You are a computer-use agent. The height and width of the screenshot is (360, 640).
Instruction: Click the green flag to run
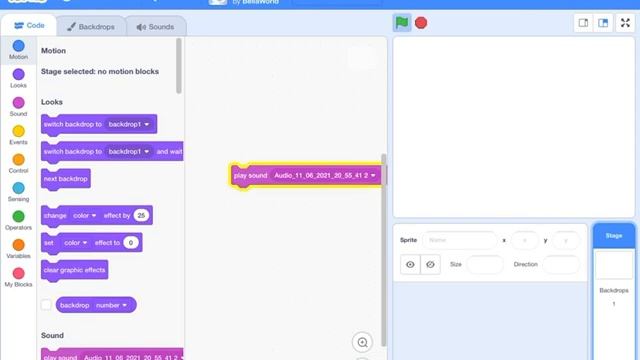coord(402,23)
